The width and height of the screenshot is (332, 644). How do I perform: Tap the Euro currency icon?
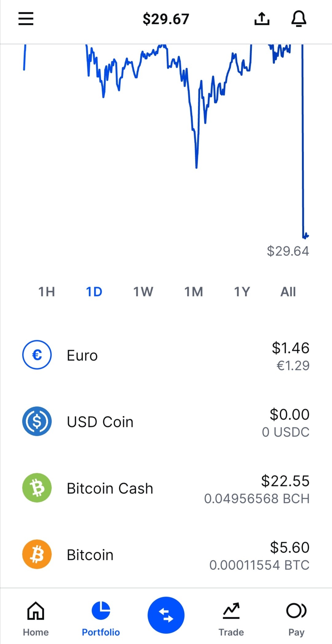coord(37,355)
